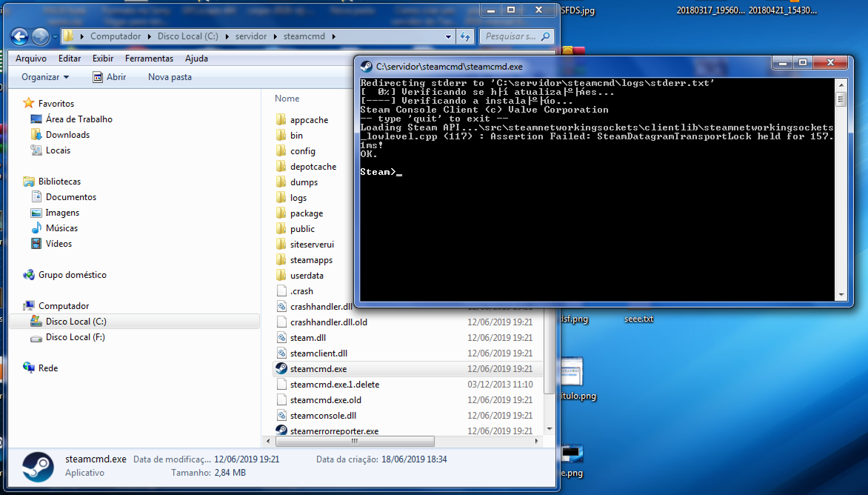Click the Refresh button in address bar
The image size is (868, 495).
tap(465, 36)
